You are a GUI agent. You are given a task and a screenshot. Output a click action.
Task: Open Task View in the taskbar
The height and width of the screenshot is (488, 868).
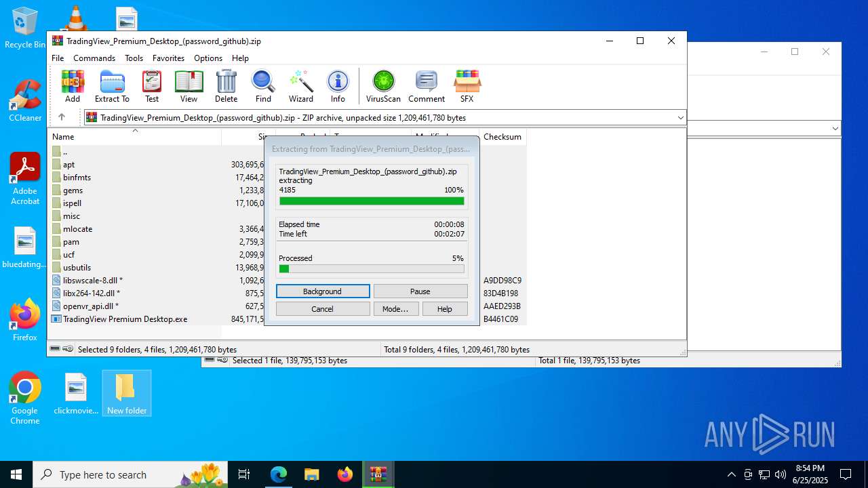pos(244,474)
